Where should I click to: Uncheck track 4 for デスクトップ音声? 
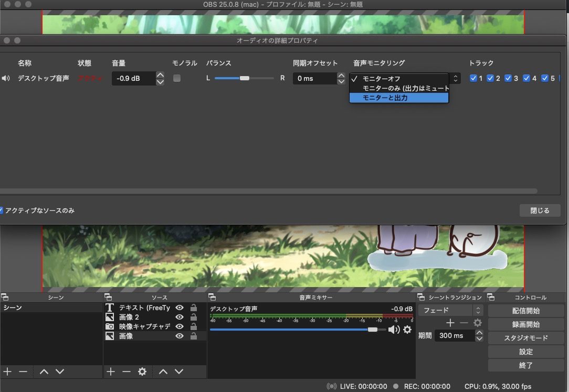point(526,78)
